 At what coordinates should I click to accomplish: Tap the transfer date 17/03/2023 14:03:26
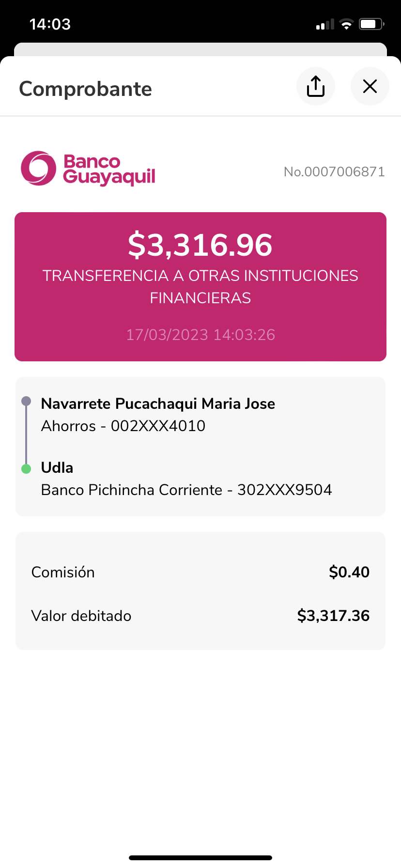(200, 335)
